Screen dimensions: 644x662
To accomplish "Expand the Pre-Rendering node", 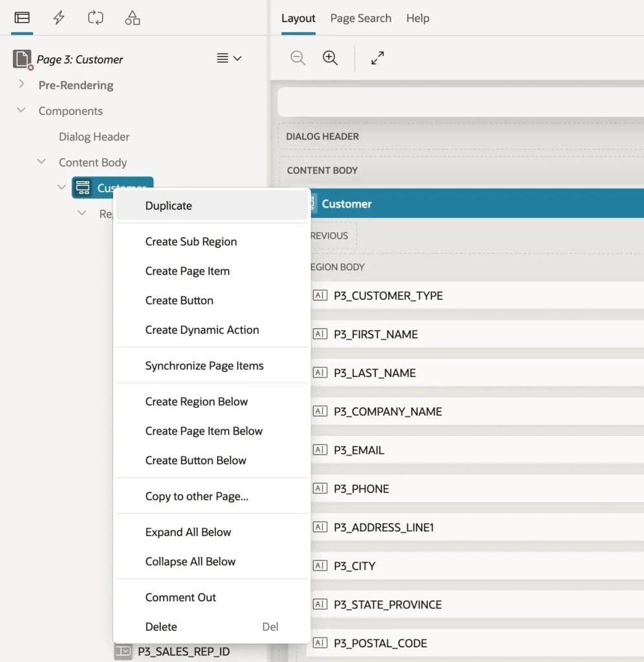I will pos(21,84).
